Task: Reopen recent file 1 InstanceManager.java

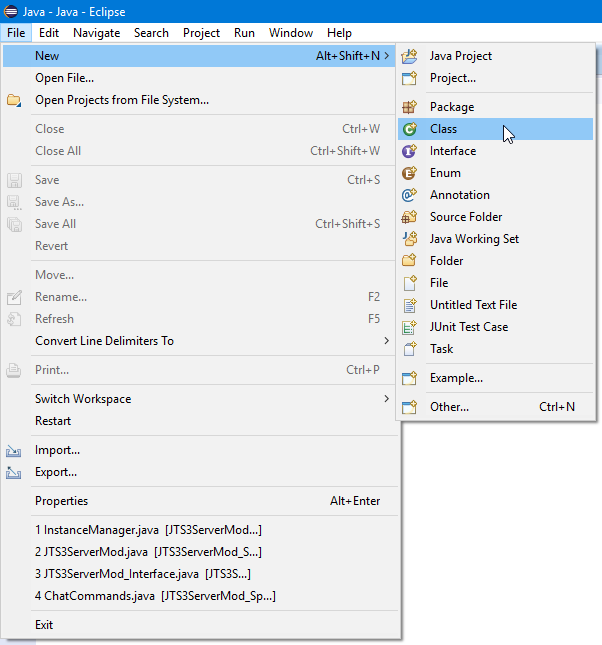Action: tap(199, 530)
